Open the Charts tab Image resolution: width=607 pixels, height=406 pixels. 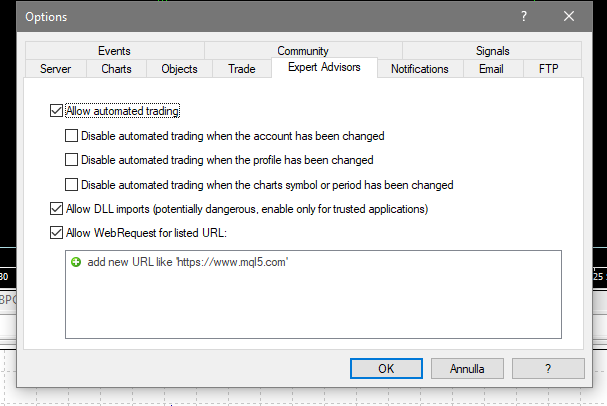tap(116, 69)
